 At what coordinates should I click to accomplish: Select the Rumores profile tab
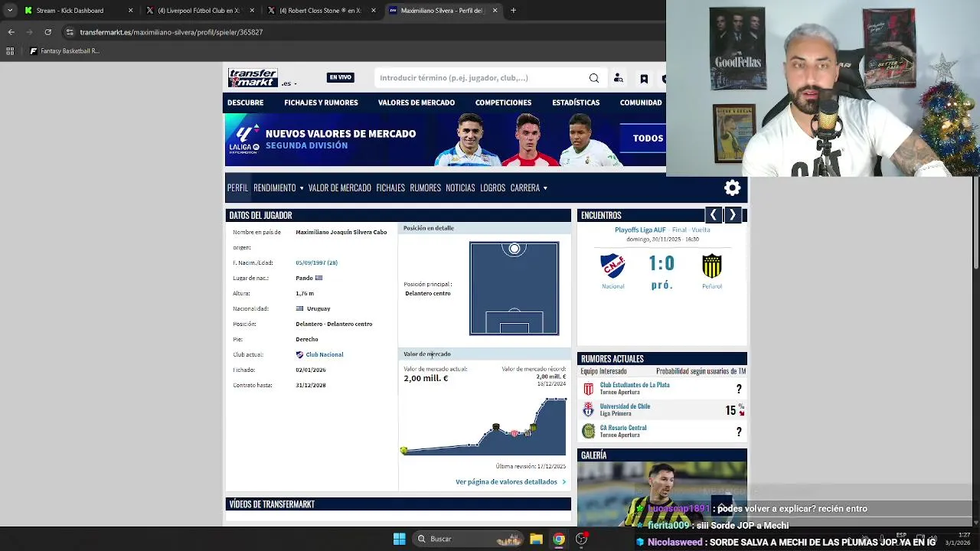425,187
